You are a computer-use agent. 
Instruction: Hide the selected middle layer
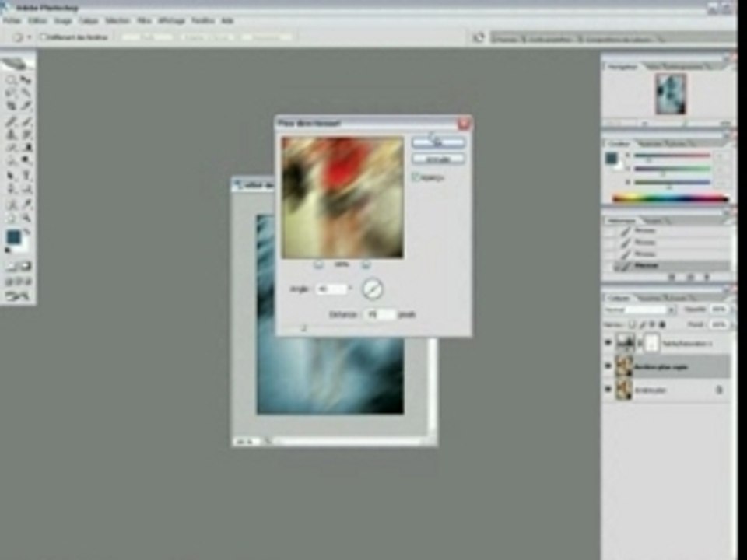click(x=608, y=366)
